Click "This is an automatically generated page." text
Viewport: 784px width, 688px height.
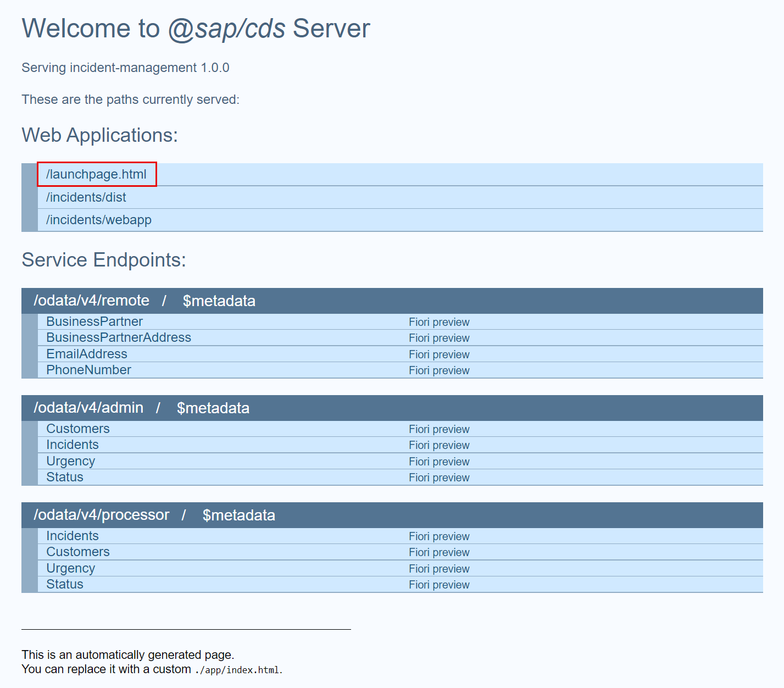(128, 654)
